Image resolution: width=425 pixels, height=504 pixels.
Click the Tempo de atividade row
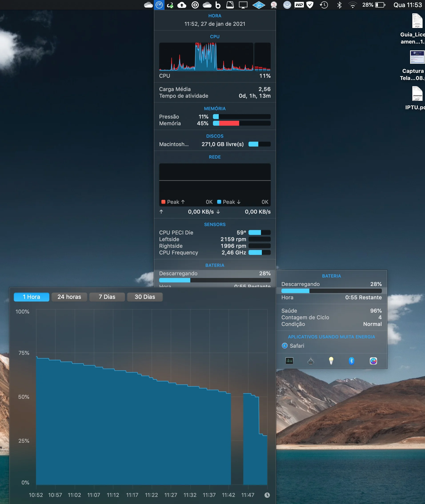click(x=215, y=96)
